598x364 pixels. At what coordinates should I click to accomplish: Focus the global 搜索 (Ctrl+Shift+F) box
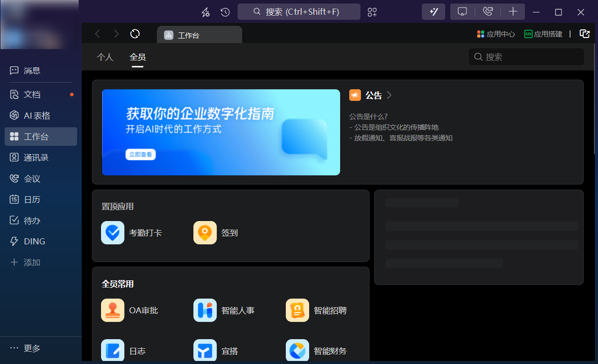(298, 12)
